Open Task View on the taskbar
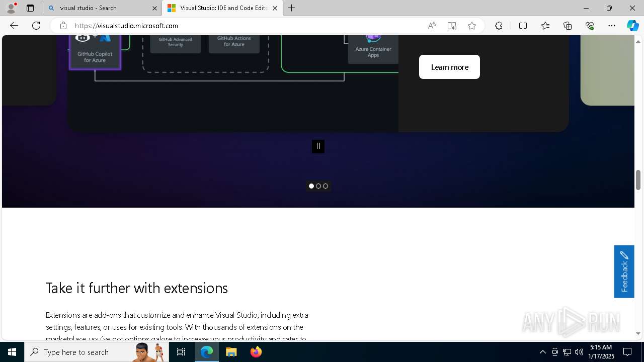 (x=181, y=352)
